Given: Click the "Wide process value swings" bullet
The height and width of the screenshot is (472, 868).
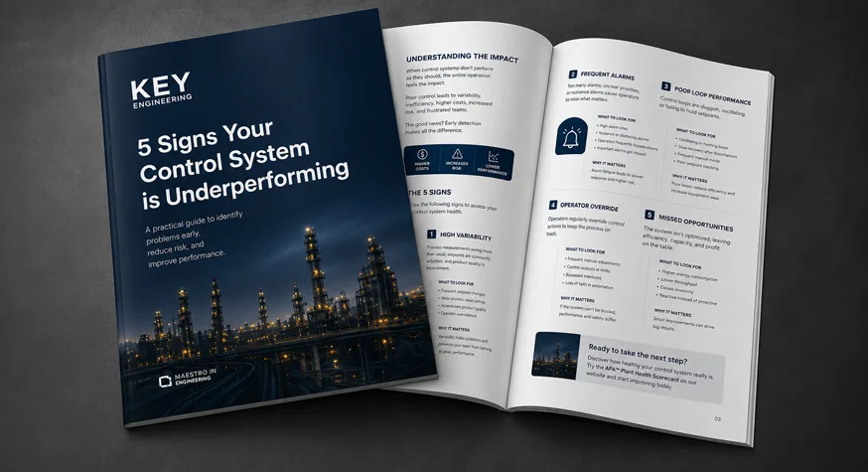Looking at the screenshot, I should point(461,300).
